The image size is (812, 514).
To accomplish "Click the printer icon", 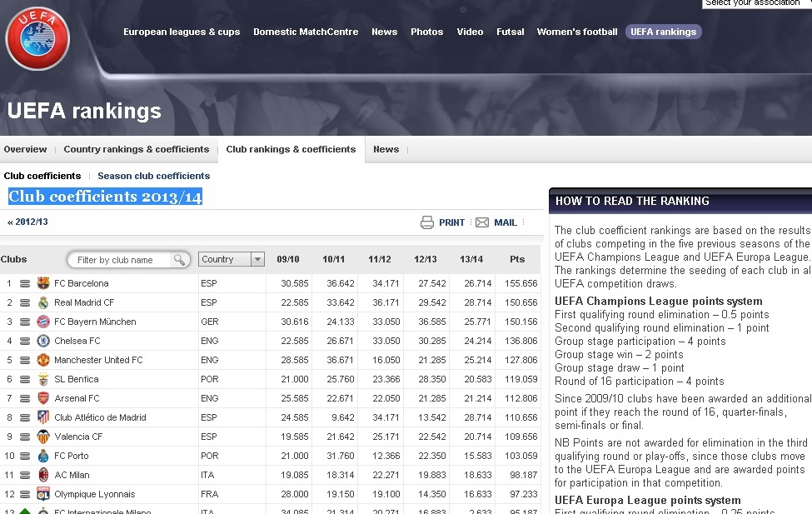I will 427,222.
